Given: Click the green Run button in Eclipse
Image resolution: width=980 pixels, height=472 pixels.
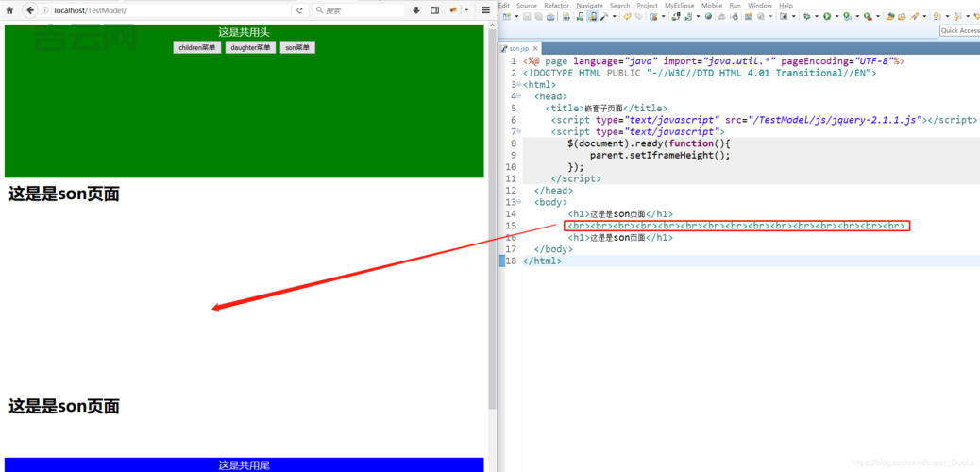Looking at the screenshot, I should (827, 16).
